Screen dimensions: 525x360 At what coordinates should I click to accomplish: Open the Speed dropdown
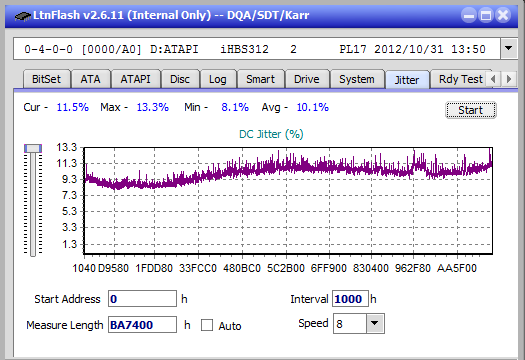pyautogui.click(x=375, y=323)
